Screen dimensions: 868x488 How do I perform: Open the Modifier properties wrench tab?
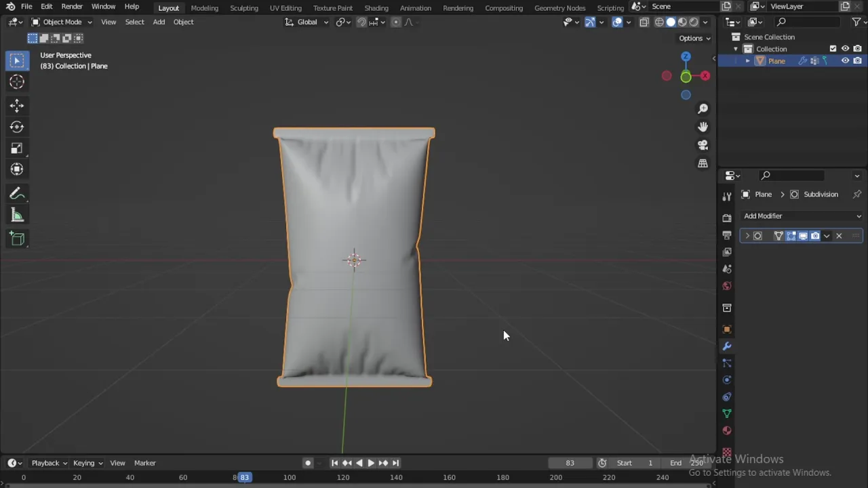tap(727, 346)
